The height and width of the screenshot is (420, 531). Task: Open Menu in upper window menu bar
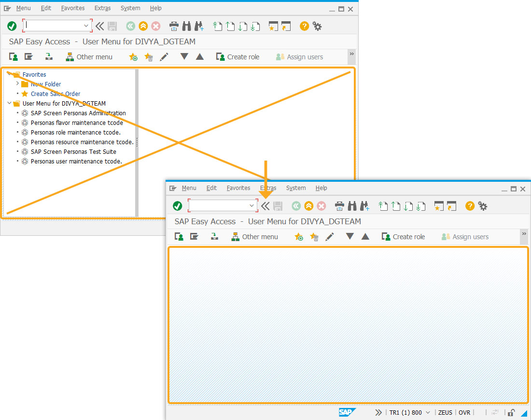pyautogui.click(x=23, y=8)
